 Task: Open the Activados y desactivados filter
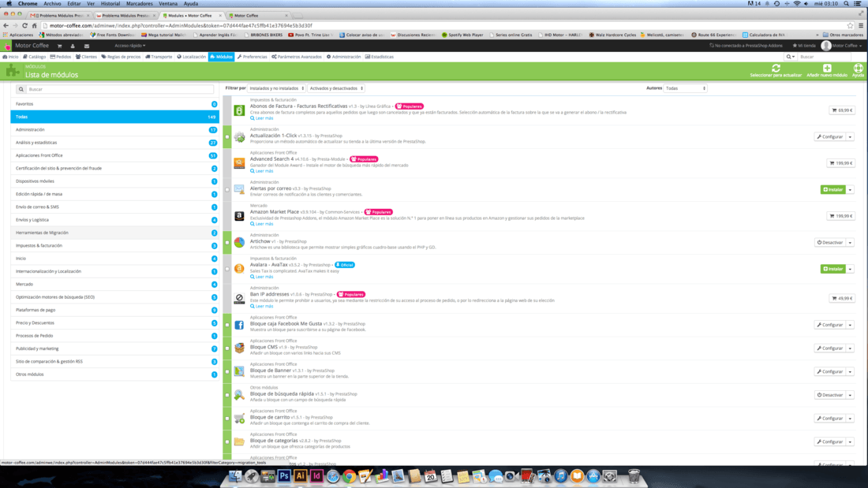[336, 88]
